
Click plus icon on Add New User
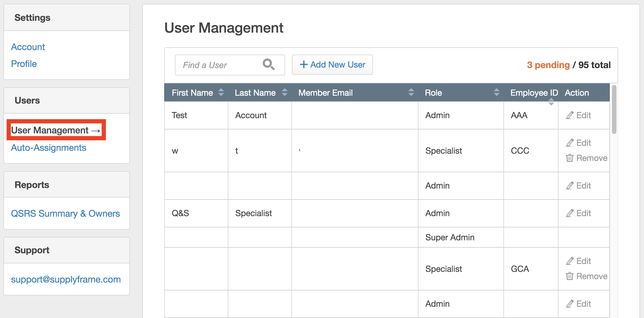pos(303,64)
